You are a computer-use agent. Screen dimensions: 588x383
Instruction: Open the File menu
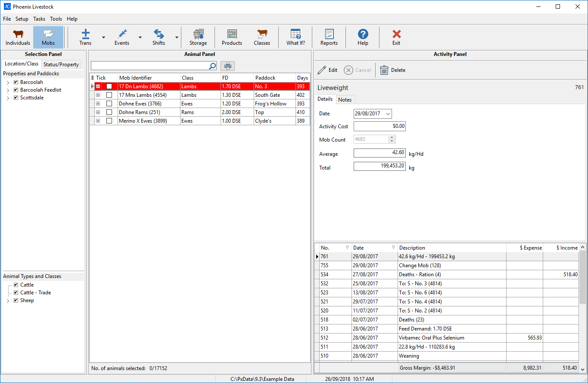pos(7,19)
